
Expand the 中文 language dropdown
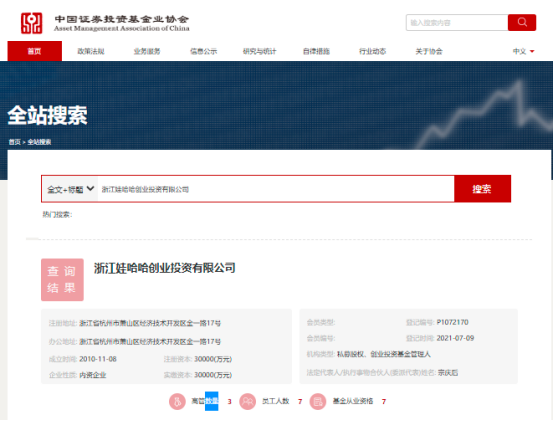[x=523, y=52]
